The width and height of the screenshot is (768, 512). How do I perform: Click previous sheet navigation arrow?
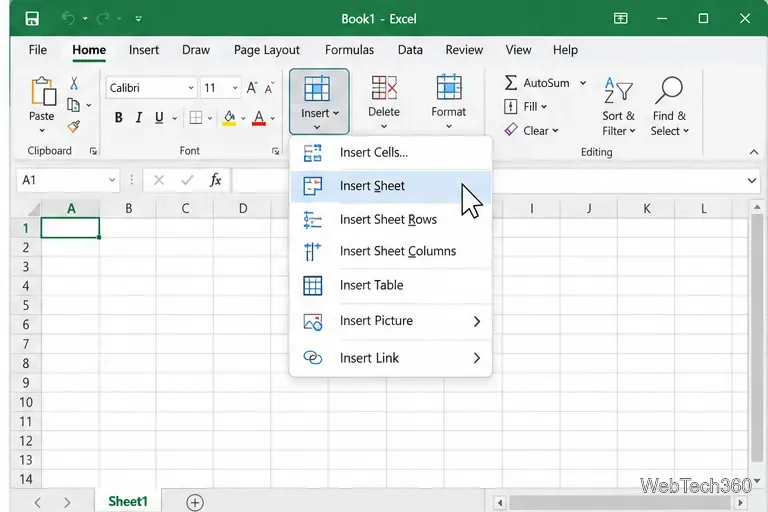coord(38,502)
